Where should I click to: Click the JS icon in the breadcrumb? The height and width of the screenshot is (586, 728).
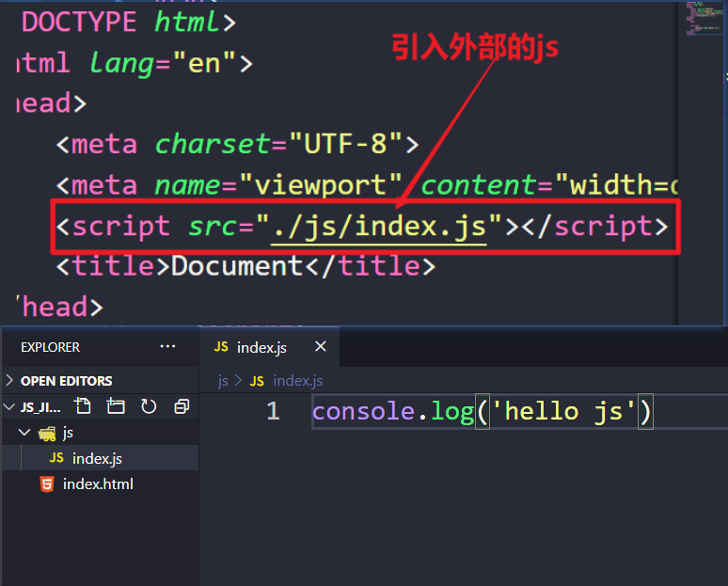[257, 381]
